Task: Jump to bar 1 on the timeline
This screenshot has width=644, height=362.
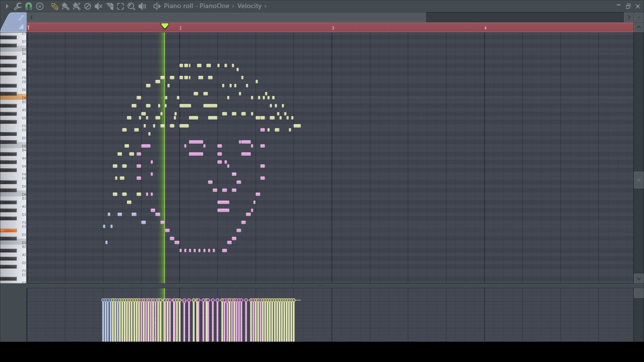Action: point(29,28)
